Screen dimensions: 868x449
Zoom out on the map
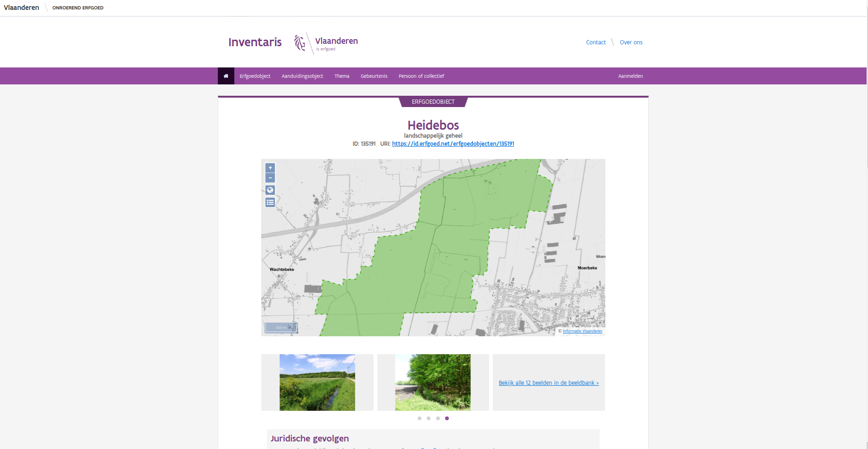click(270, 178)
